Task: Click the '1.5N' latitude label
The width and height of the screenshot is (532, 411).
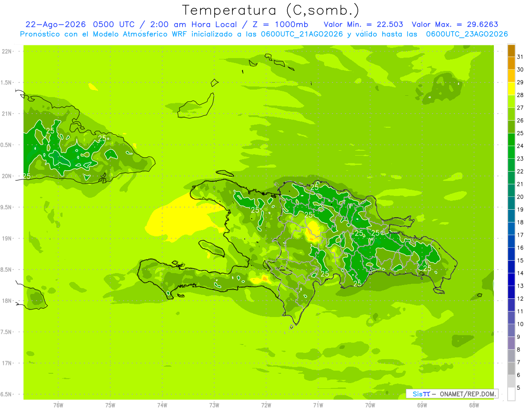Action: click(6, 82)
